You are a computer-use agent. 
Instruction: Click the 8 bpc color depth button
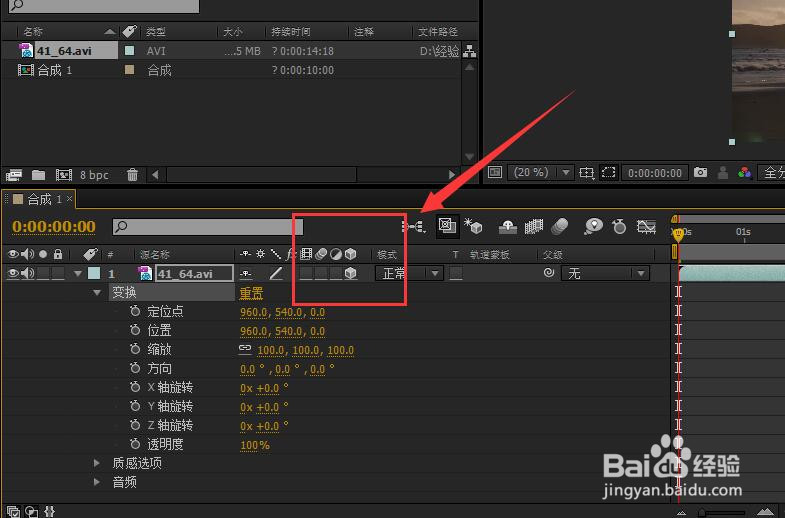(94, 175)
